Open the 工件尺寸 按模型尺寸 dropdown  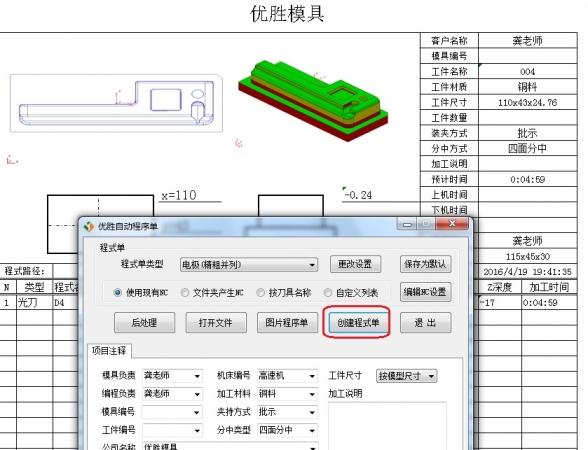[x=406, y=376]
